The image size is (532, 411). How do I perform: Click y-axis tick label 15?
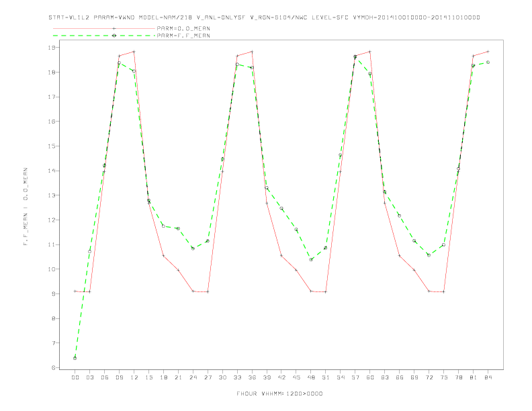51,146
